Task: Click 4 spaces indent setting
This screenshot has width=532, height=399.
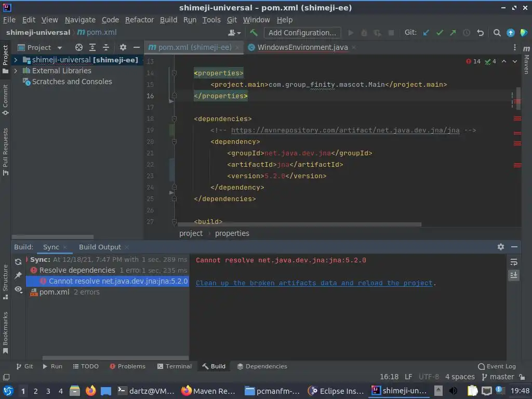Action: click(460, 377)
